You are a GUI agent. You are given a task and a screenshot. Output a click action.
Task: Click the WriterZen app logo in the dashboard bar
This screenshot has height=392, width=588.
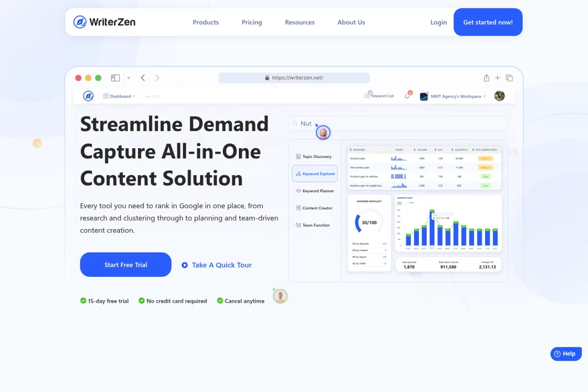pyautogui.click(x=88, y=96)
